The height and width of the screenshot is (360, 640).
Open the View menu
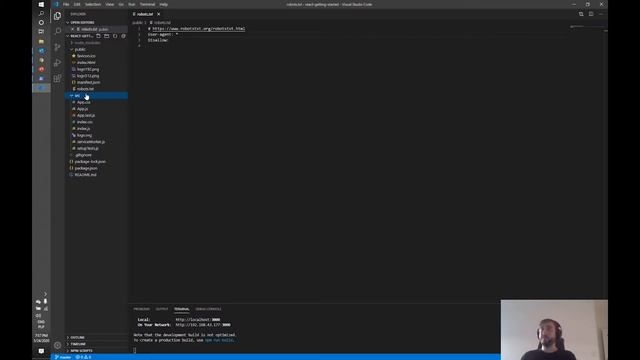[x=110, y=4]
